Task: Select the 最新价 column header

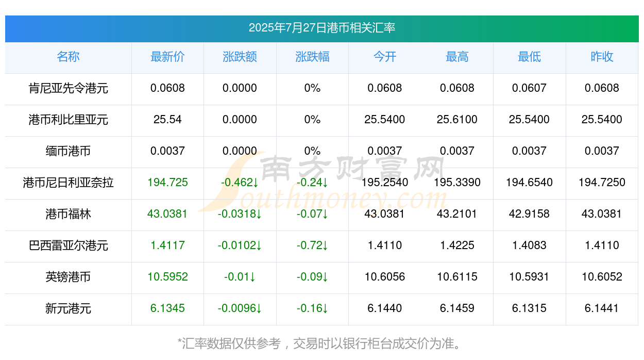Action: [167, 57]
